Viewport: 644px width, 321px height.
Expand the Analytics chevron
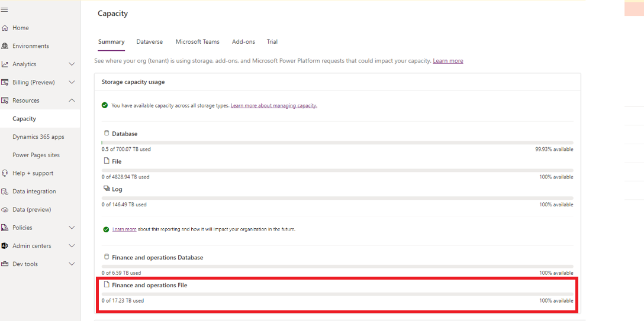72,64
